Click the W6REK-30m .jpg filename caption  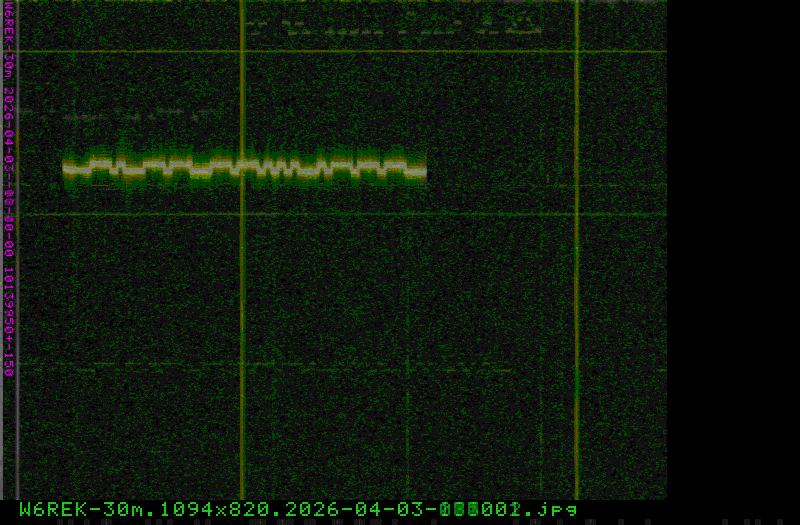[298, 509]
